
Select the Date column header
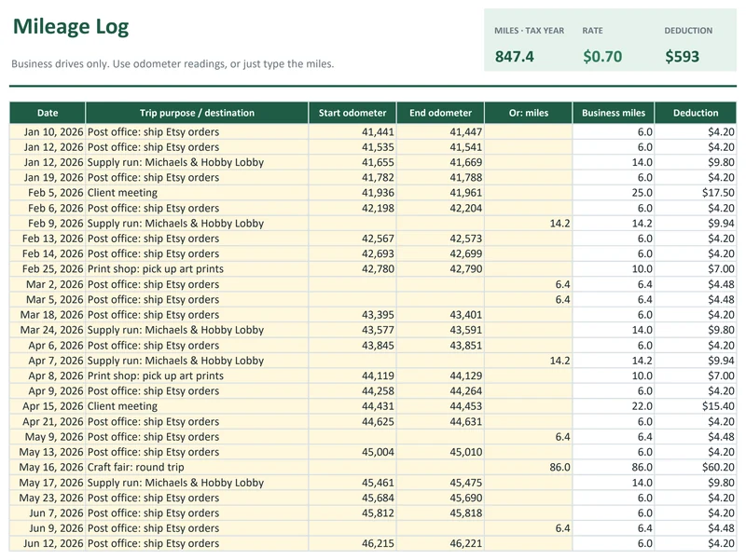tap(48, 113)
